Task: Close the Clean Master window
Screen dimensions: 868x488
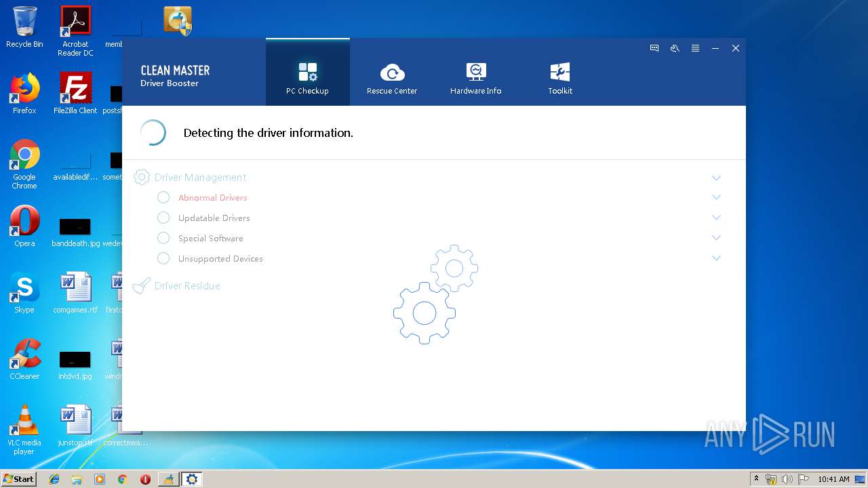Action: pyautogui.click(x=736, y=48)
